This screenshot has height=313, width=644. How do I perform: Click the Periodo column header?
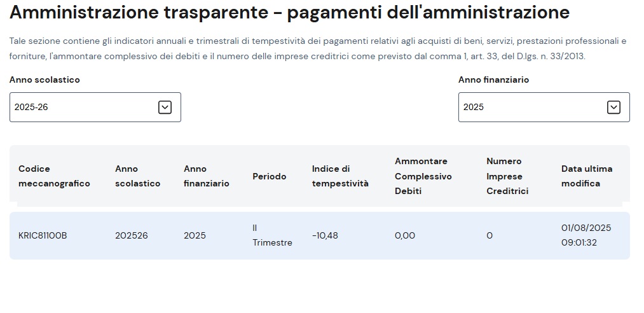[270, 176]
